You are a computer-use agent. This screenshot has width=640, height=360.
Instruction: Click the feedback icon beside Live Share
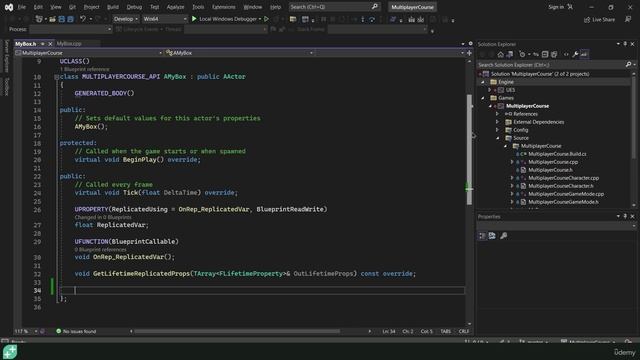click(x=628, y=19)
